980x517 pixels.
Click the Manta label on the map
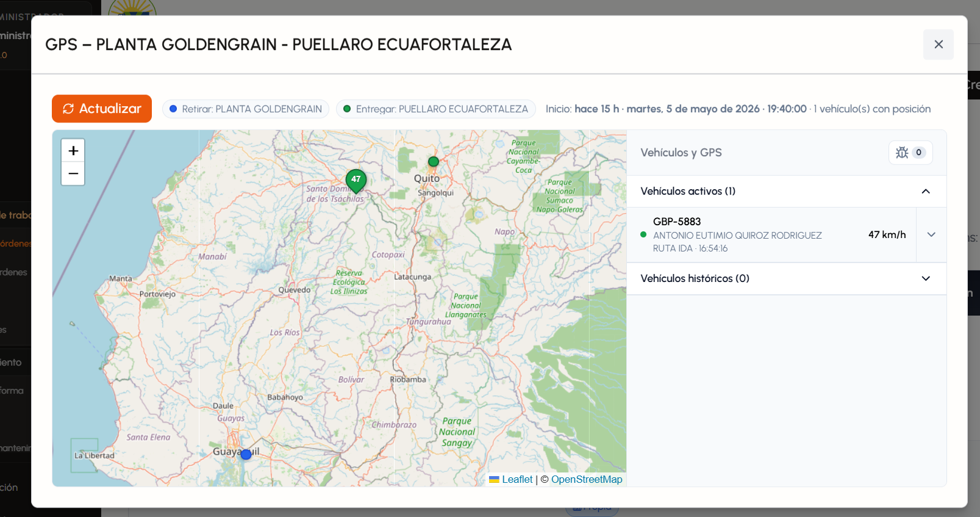pyautogui.click(x=121, y=279)
